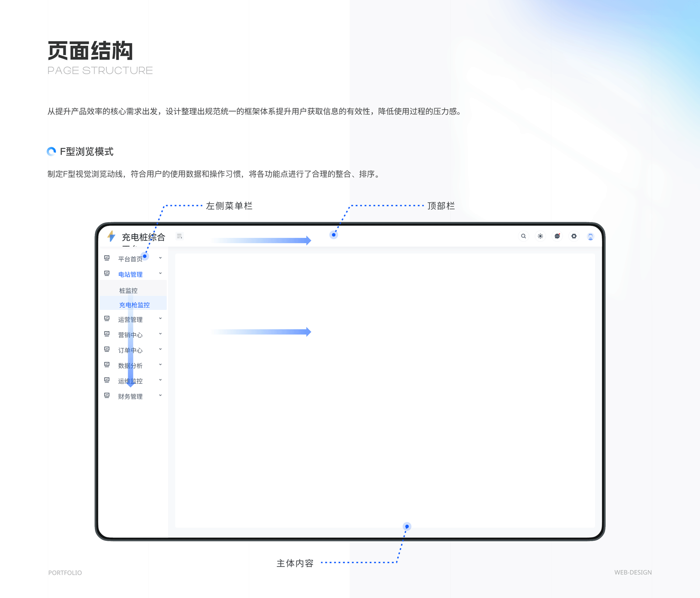Open the 运维监控 sidebar entry
700x598 pixels.
130,380
